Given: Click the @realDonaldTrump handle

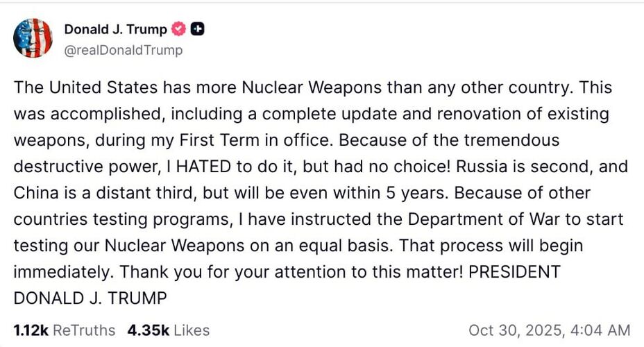Looking at the screenshot, I should [124, 50].
